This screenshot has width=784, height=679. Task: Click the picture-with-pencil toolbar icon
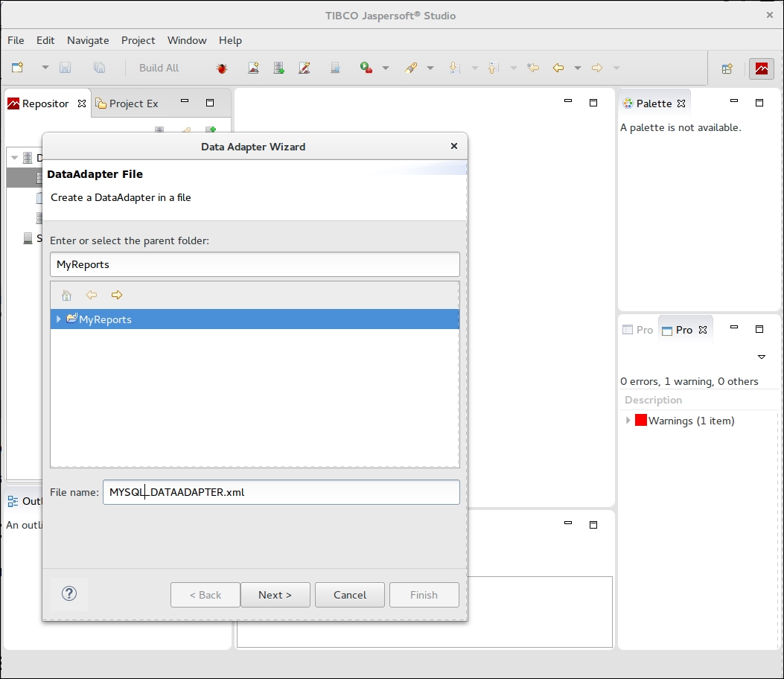305,68
